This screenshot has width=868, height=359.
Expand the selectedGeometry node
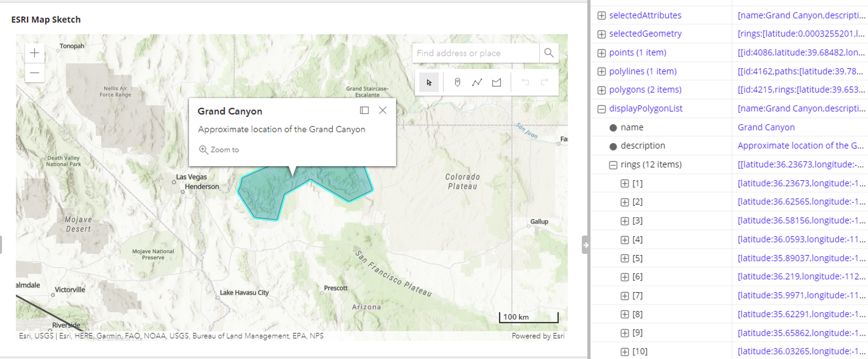(x=601, y=34)
